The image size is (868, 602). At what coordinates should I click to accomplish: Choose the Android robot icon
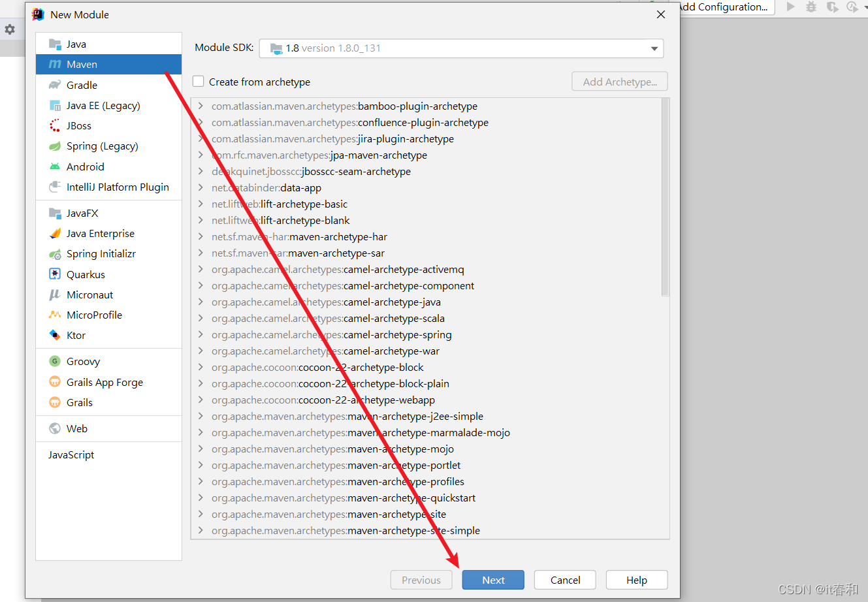(x=55, y=166)
